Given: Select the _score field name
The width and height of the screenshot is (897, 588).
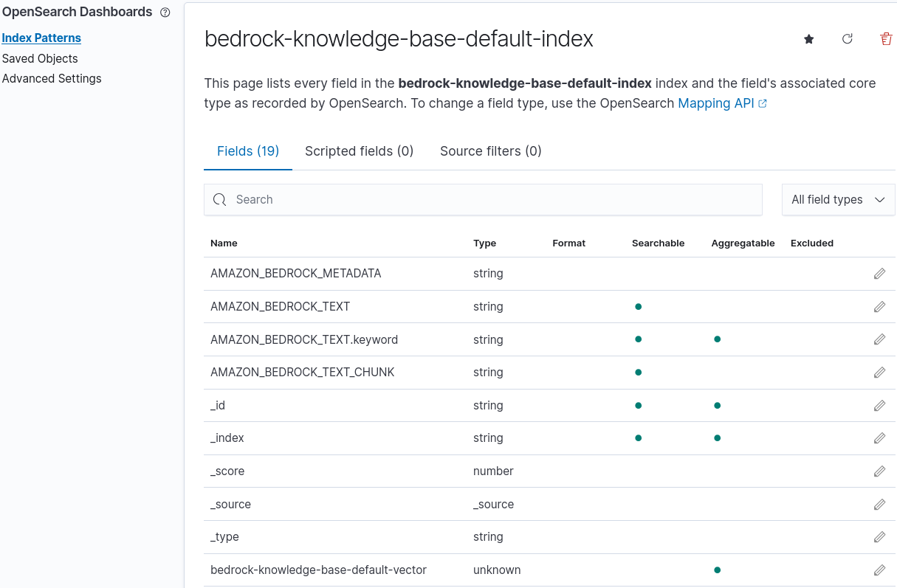Looking at the screenshot, I should tap(227, 471).
